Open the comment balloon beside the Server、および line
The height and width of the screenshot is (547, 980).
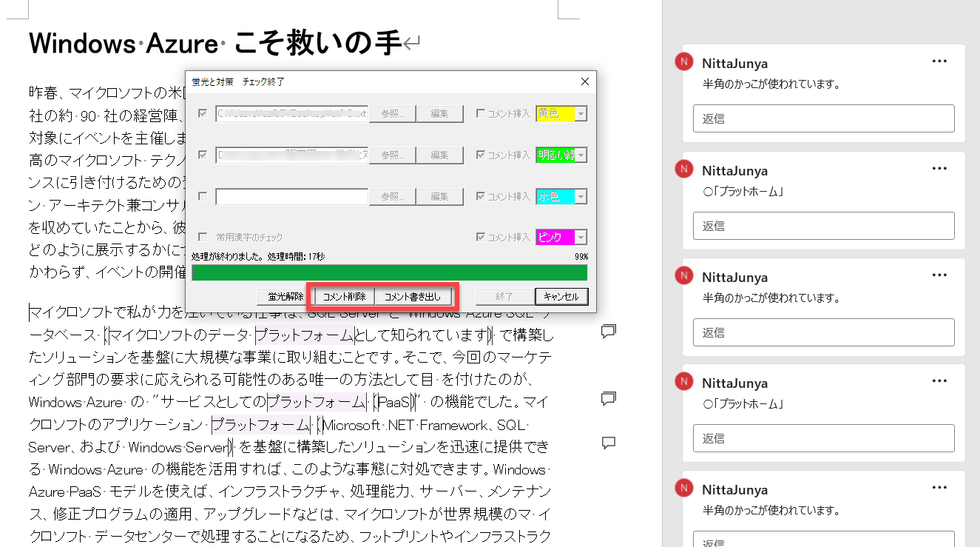[609, 443]
